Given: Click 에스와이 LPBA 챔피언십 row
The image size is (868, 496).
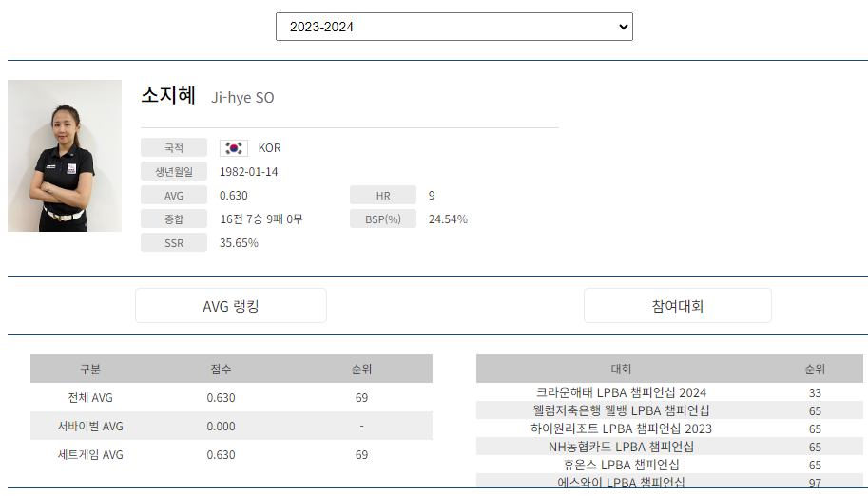Looking at the screenshot, I should click(x=669, y=481).
